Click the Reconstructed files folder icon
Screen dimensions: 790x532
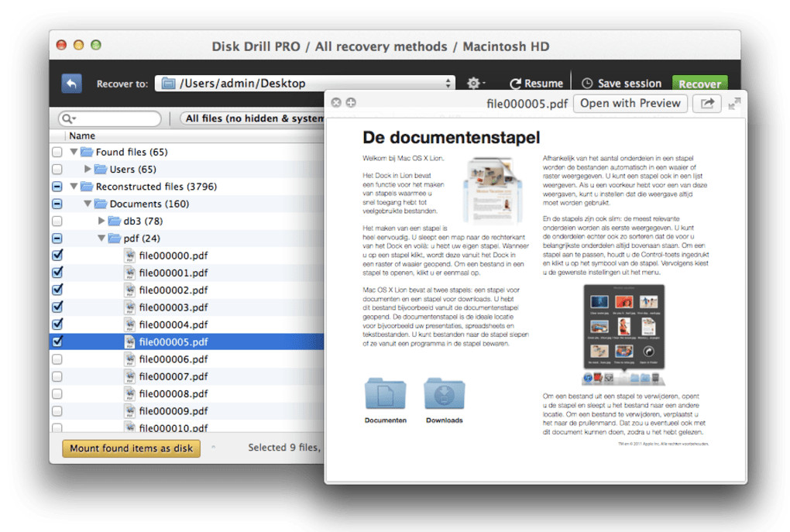[88, 187]
